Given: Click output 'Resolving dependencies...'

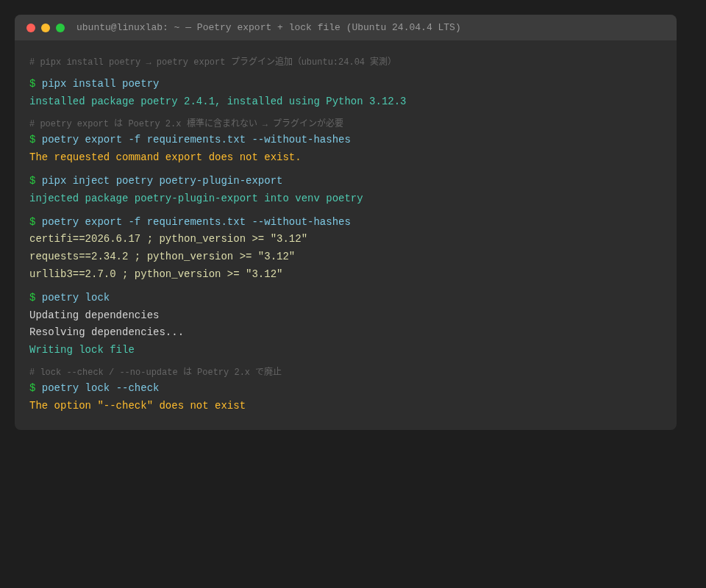Looking at the screenshot, I should [106, 332].
